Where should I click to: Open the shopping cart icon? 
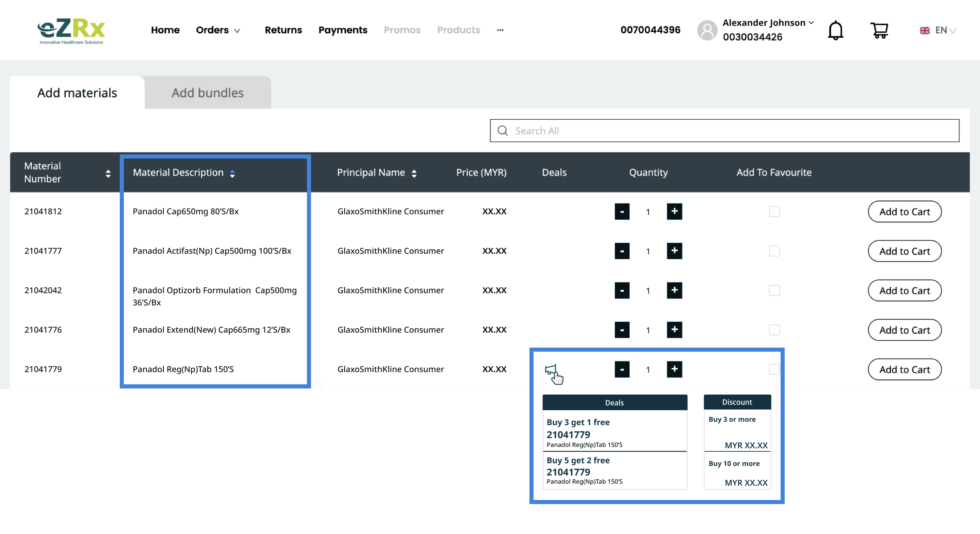879,30
